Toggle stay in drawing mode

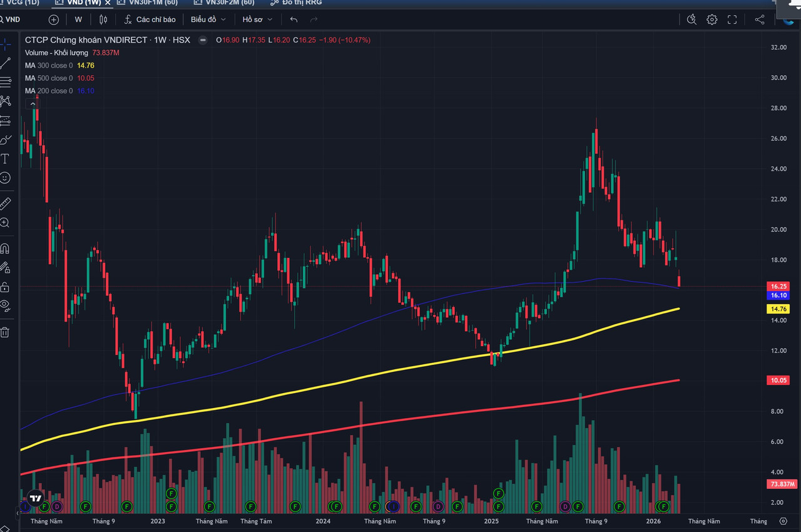pos(5,268)
